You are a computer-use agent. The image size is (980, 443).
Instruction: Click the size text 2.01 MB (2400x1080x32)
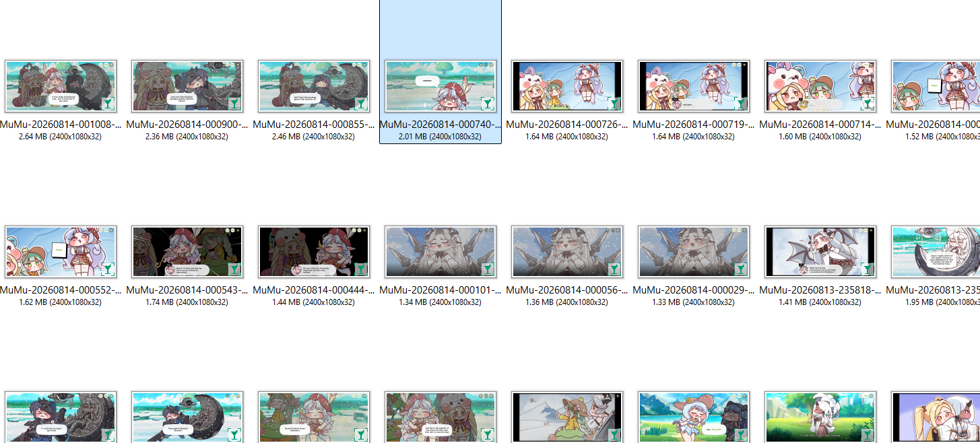440,137
